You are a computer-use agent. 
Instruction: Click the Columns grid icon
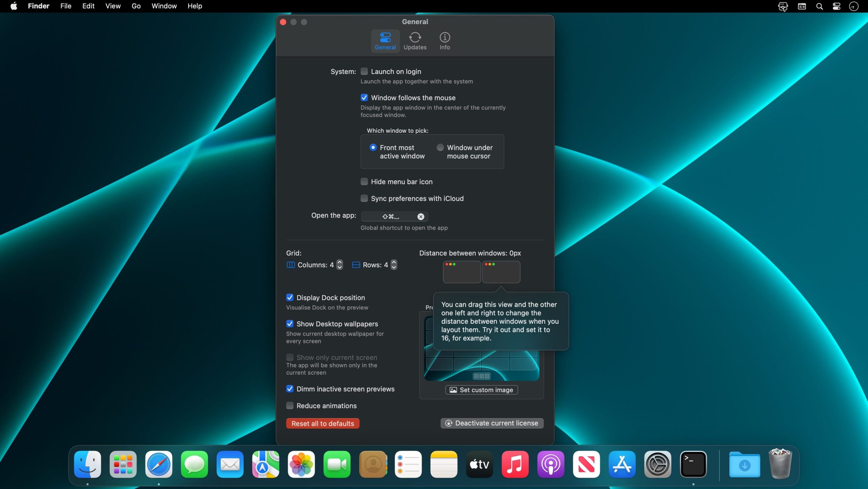pyautogui.click(x=291, y=265)
